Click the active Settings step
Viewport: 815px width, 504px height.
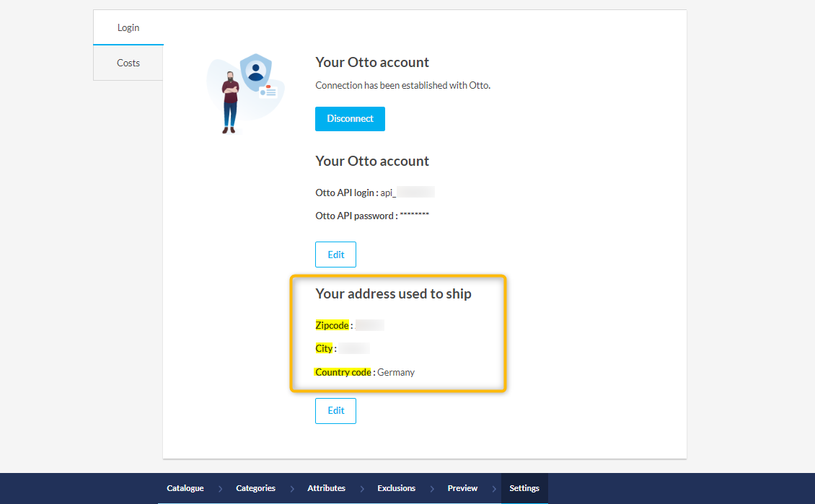pyautogui.click(x=524, y=488)
